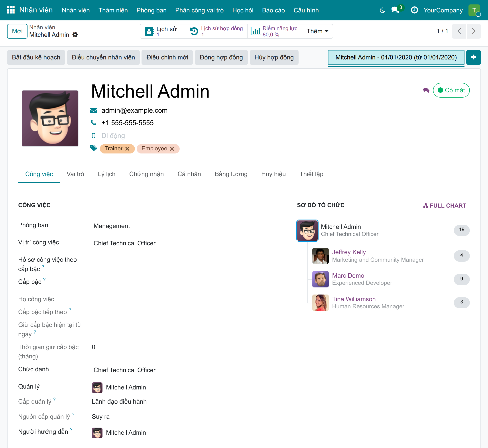Click the plus button to add contract version
488x448 pixels.
473,57
